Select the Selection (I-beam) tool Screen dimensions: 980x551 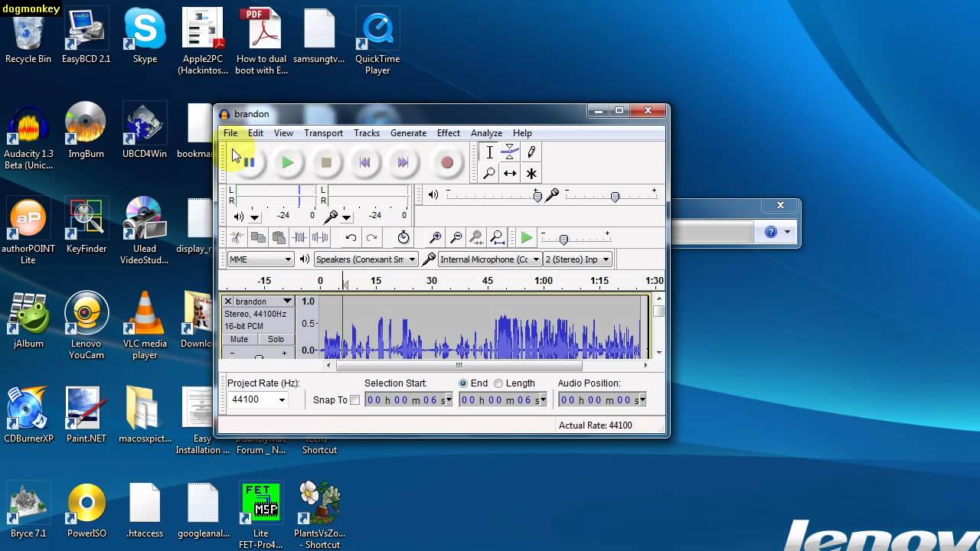click(489, 152)
